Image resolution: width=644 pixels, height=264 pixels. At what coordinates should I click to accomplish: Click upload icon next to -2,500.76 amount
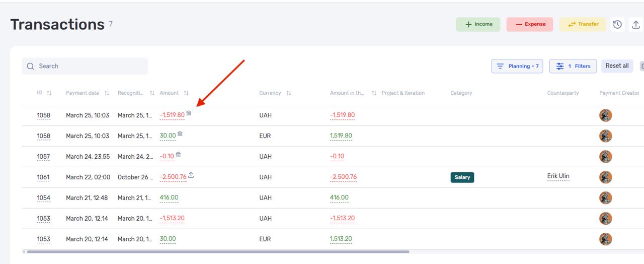191,175
